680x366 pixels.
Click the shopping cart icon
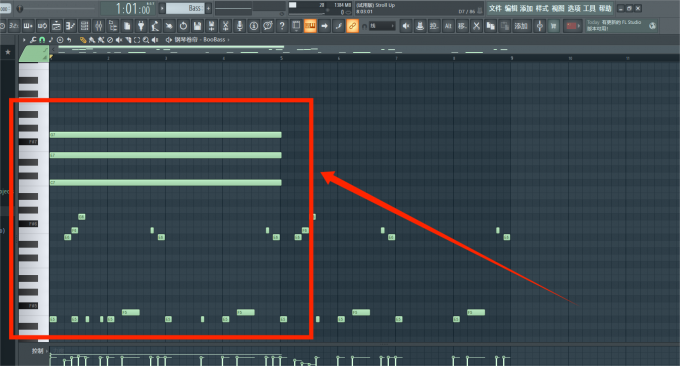[x=553, y=26]
